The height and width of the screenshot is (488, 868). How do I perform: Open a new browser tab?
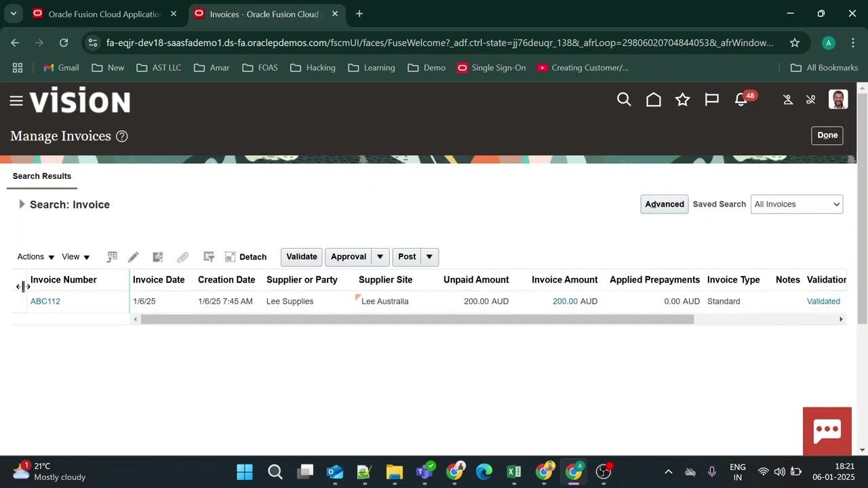point(359,14)
